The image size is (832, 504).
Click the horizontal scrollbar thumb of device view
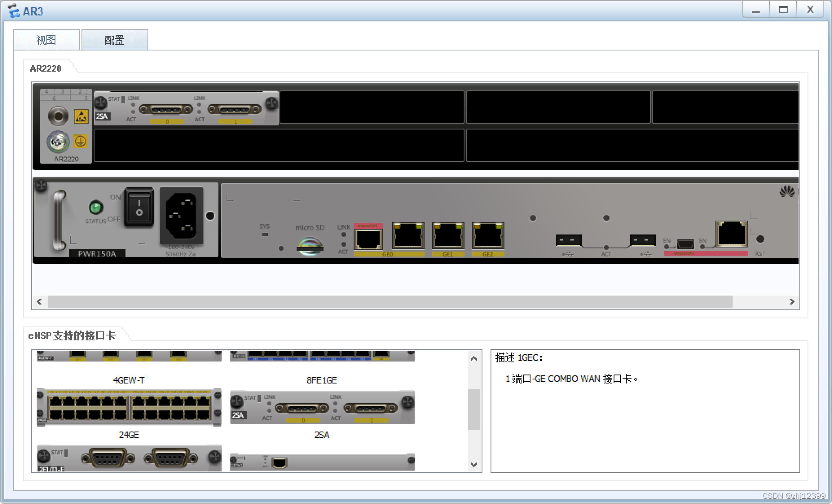[x=390, y=302]
